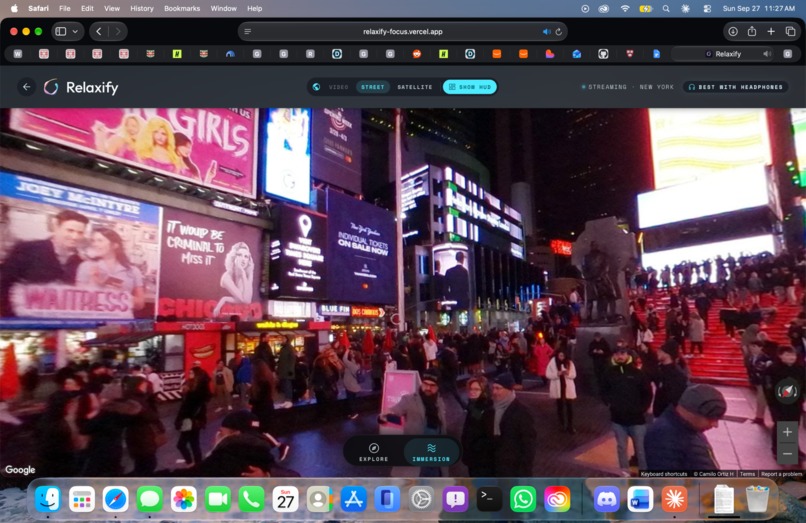Open the page menu icon in the address bar
This screenshot has height=523, width=806.
[x=248, y=31]
